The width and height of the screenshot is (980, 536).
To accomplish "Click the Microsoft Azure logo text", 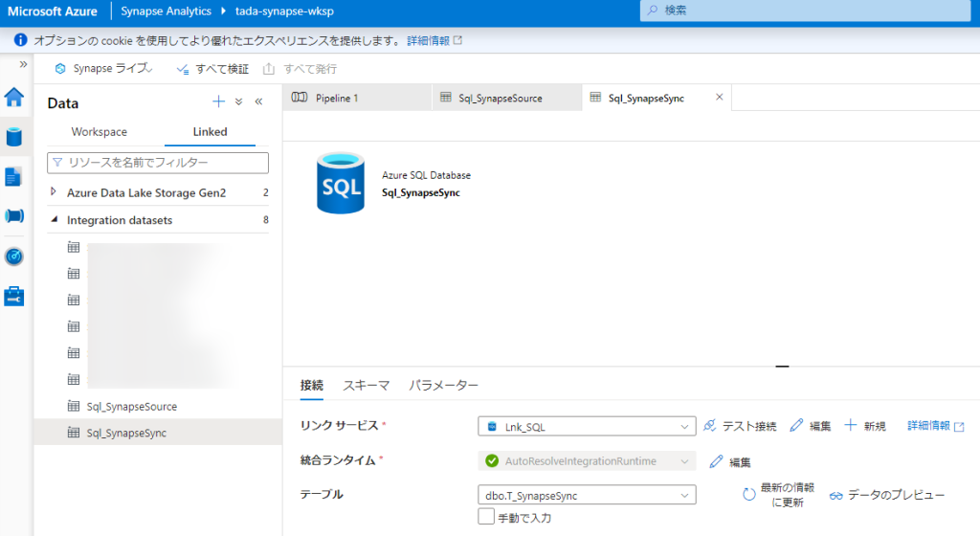I will coord(53,11).
